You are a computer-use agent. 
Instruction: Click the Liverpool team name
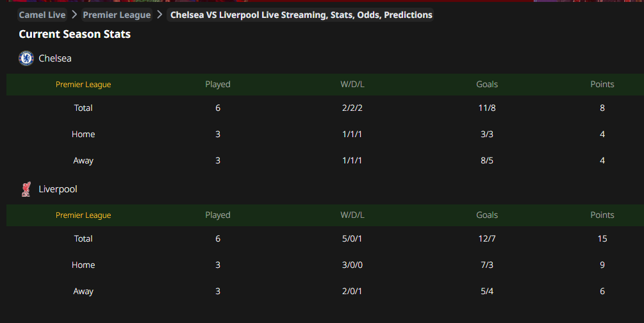58,189
